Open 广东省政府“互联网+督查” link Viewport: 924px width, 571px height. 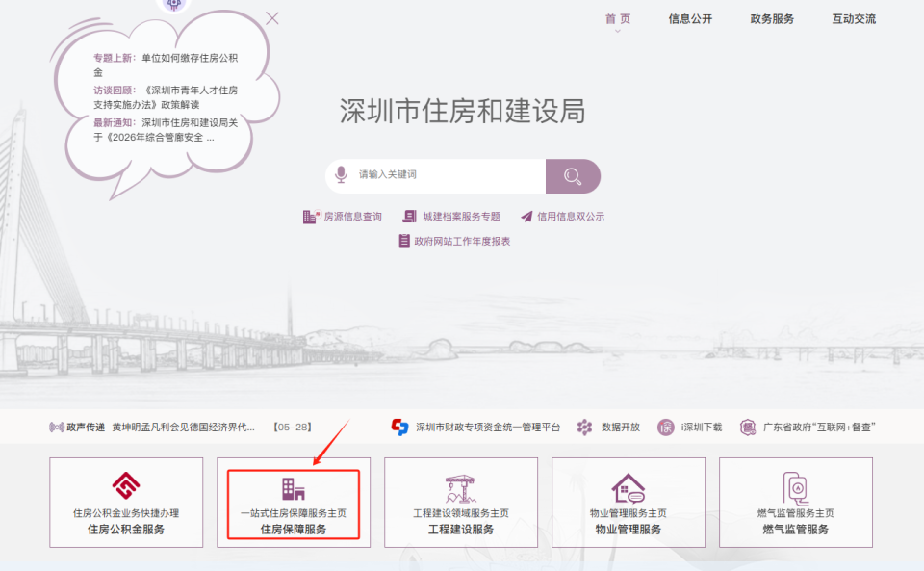coord(819,428)
